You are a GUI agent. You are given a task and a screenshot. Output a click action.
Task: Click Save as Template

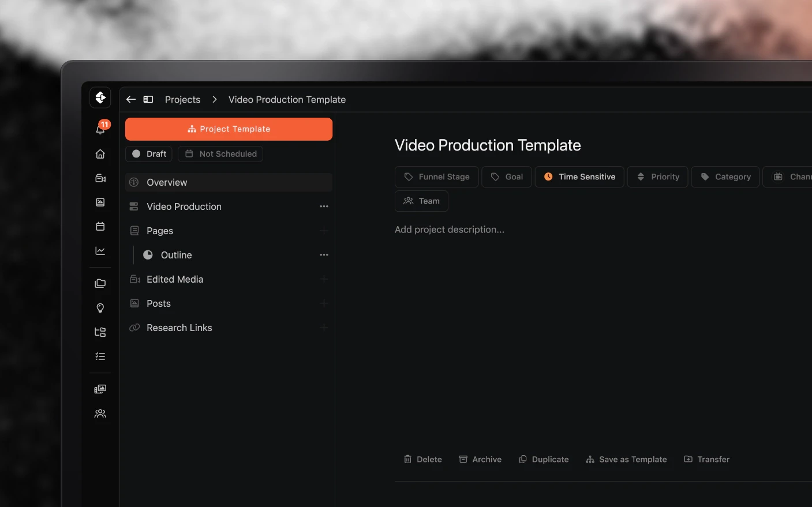(x=626, y=460)
